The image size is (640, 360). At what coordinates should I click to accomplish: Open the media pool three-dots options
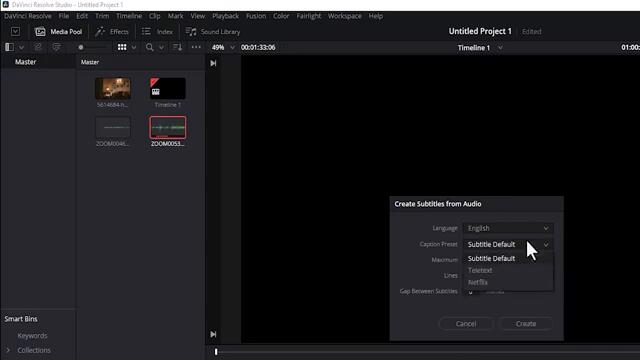(x=196, y=47)
